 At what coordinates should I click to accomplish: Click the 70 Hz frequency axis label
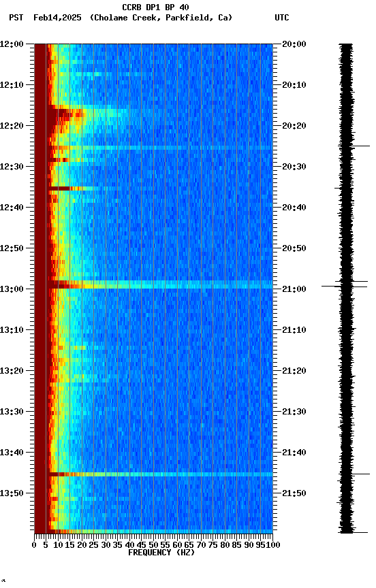201,545
